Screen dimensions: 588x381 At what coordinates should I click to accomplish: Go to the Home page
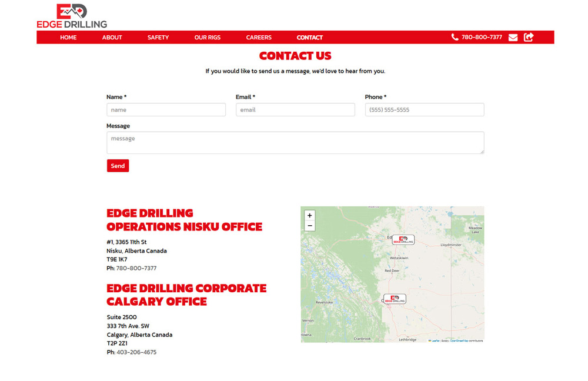click(x=68, y=38)
